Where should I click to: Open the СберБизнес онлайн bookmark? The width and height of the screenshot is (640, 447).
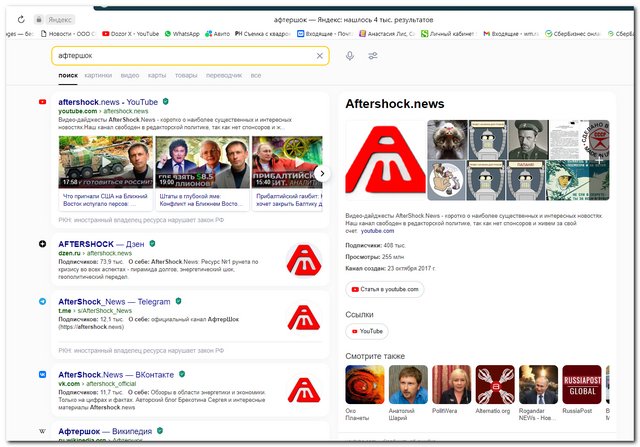tap(573, 34)
